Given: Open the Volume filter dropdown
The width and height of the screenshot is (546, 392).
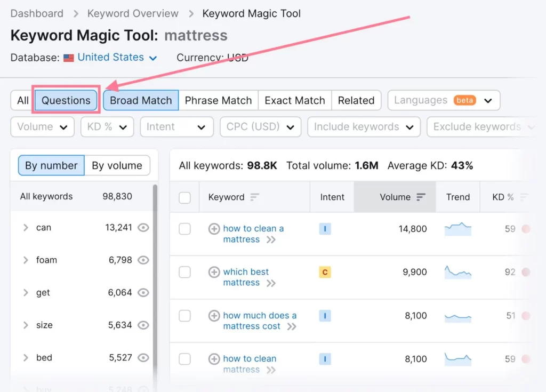Looking at the screenshot, I should point(42,127).
